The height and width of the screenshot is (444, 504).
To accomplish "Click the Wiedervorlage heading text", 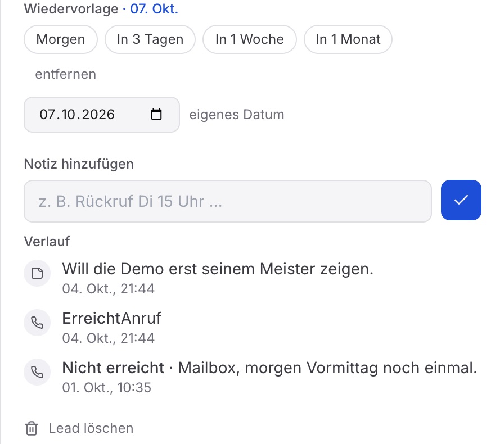I will 71,8.
